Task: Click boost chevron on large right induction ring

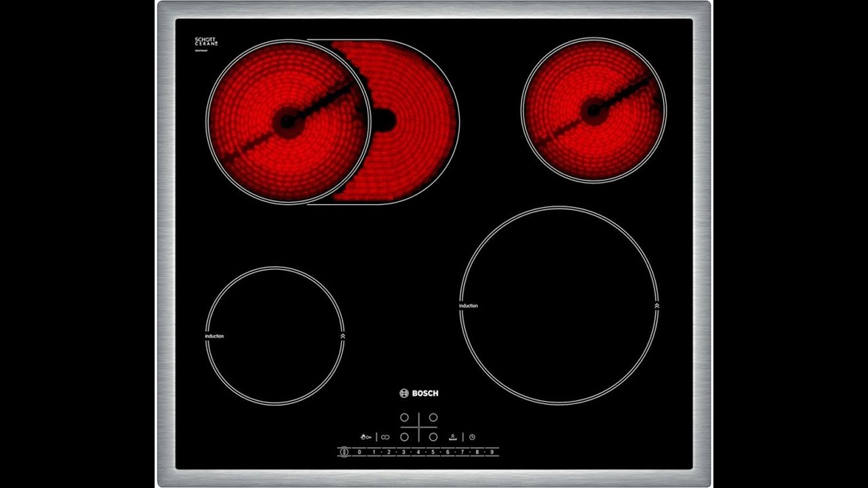Action: (x=657, y=306)
